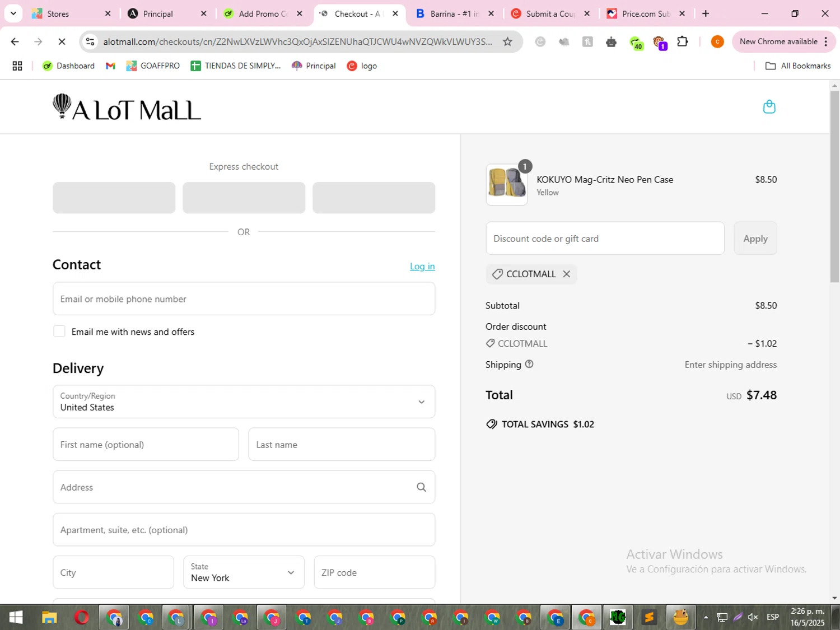The image size is (840, 630).
Task: Bookmark this page with the star icon
Action: pos(507,41)
